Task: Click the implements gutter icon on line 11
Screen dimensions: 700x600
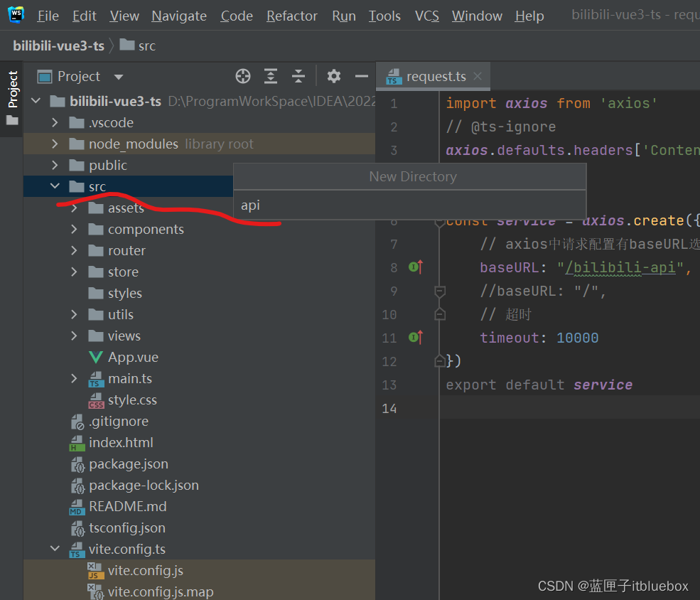Action: pyautogui.click(x=416, y=337)
